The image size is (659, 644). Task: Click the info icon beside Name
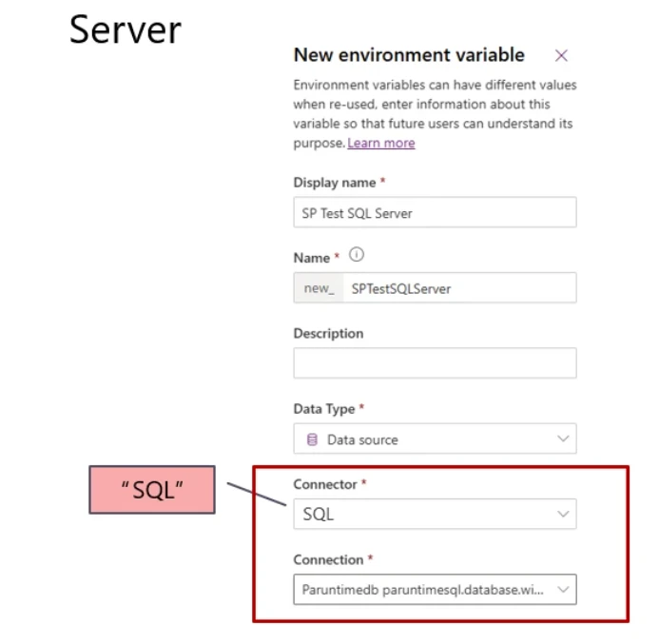click(x=358, y=256)
